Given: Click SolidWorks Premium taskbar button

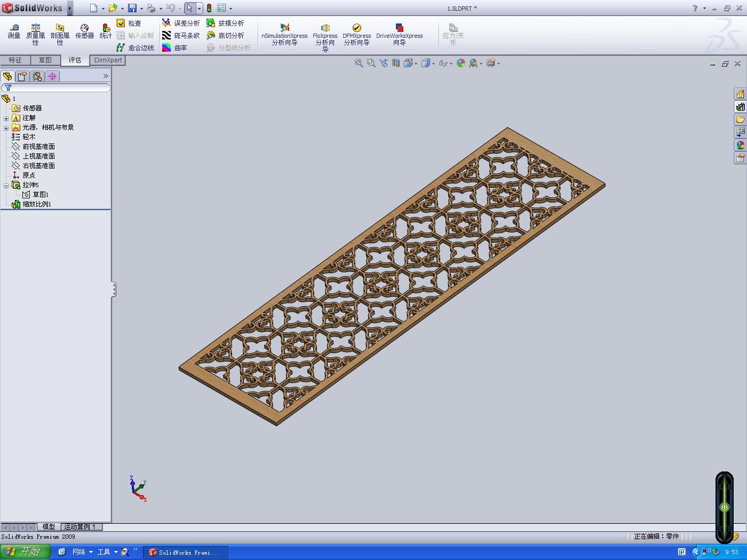Looking at the screenshot, I should 185,553.
